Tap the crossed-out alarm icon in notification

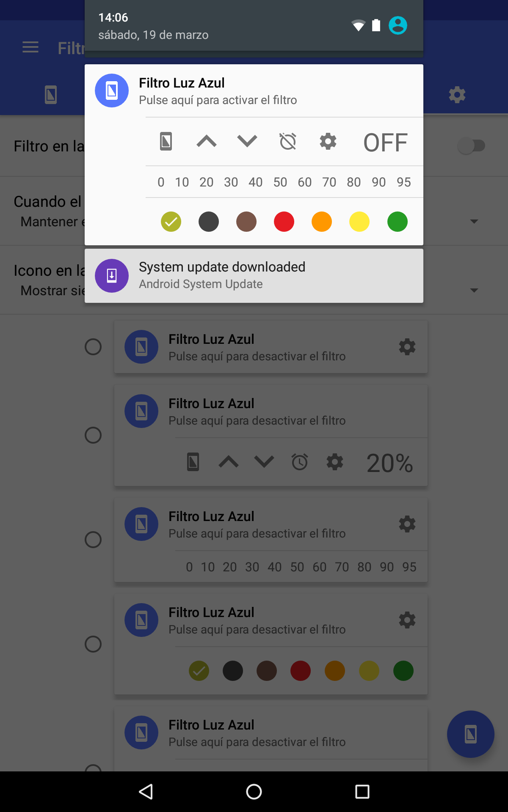click(x=288, y=141)
